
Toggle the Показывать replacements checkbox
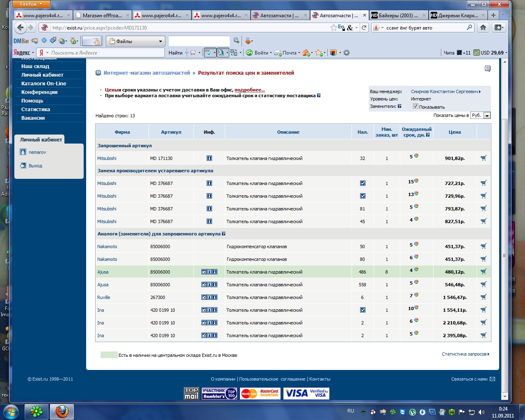415,106
